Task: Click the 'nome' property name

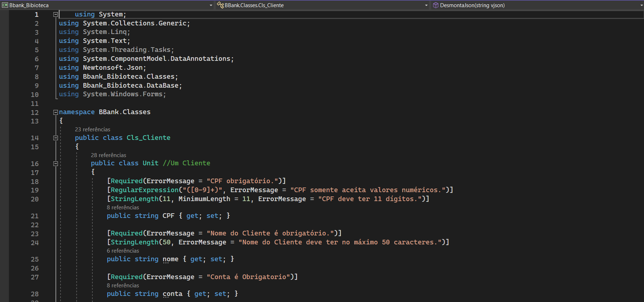Action: [x=171, y=259]
